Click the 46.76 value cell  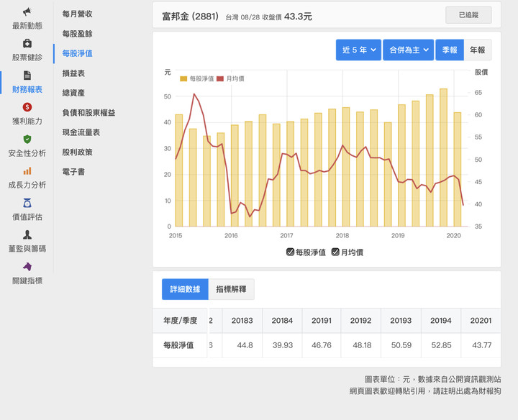point(322,345)
